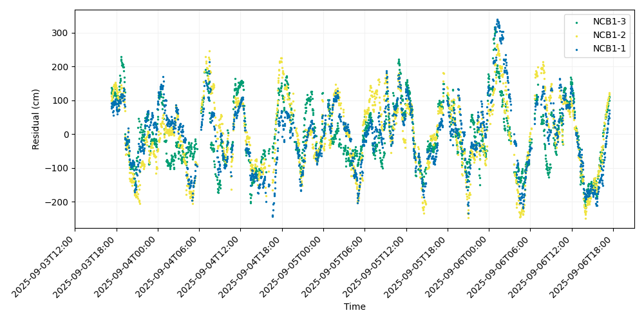Click the Time axis label
This screenshot has height=322, width=644.
click(354, 307)
